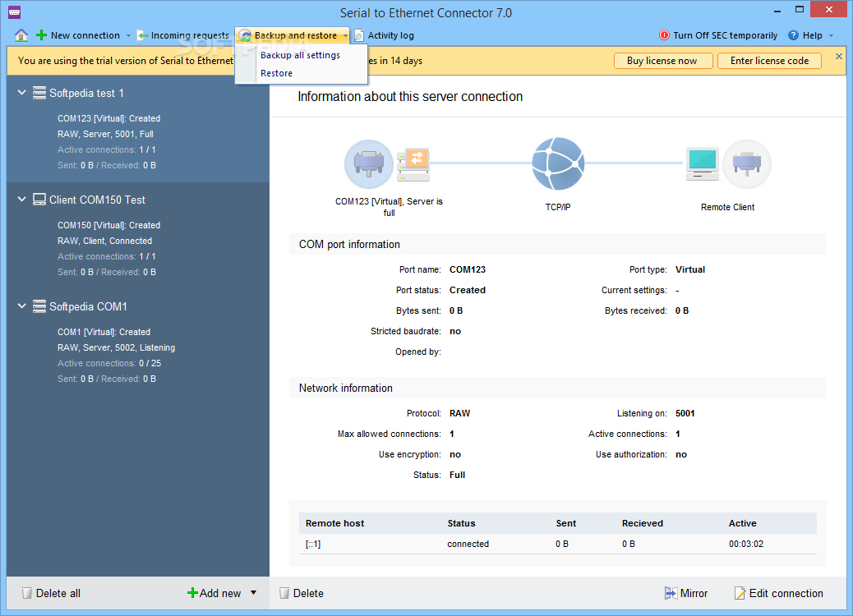Click Enter license code button
This screenshot has height=616, width=853.
769,61
